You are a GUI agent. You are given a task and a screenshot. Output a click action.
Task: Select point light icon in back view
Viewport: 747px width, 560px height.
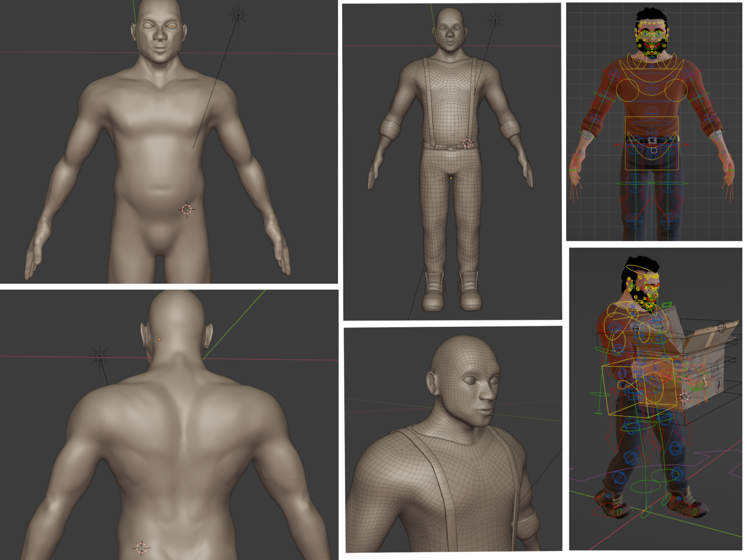(100, 356)
